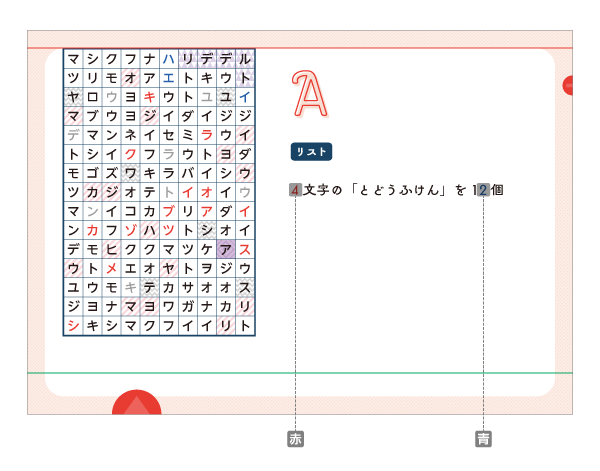Choose the ズ cell in the grid
Viewport: 600px width, 471px height.
(x=111, y=173)
